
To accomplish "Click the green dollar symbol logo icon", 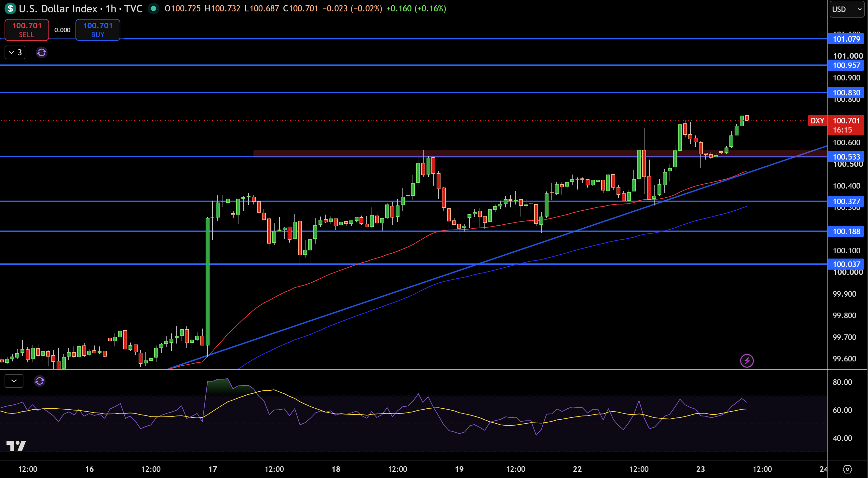I will pyautogui.click(x=10, y=8).
